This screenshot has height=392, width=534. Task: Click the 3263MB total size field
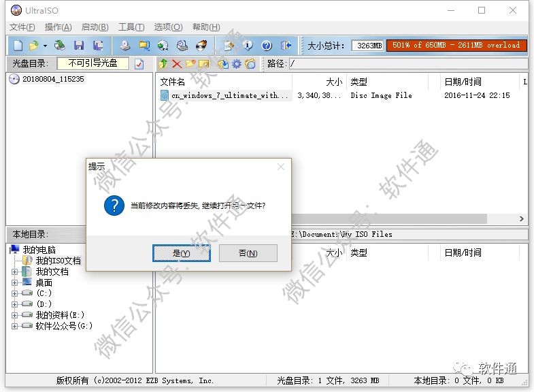coord(367,46)
